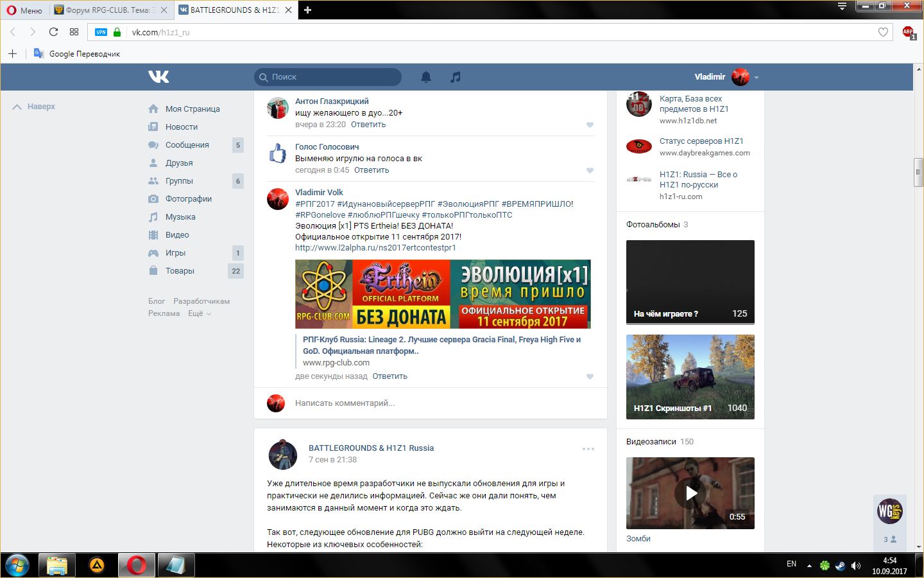Open Игры in sidebar
Image resolution: width=924 pixels, height=578 pixels.
tap(175, 253)
